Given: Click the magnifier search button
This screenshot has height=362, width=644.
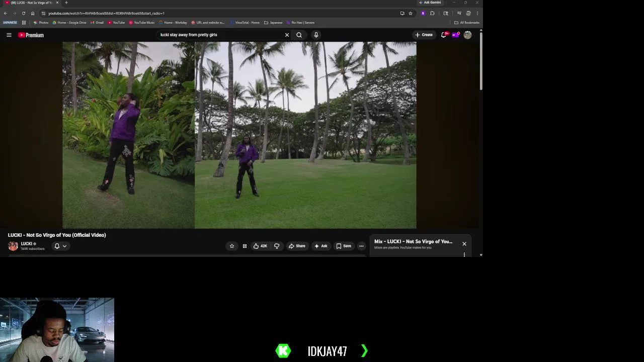Looking at the screenshot, I should pyautogui.click(x=299, y=35).
